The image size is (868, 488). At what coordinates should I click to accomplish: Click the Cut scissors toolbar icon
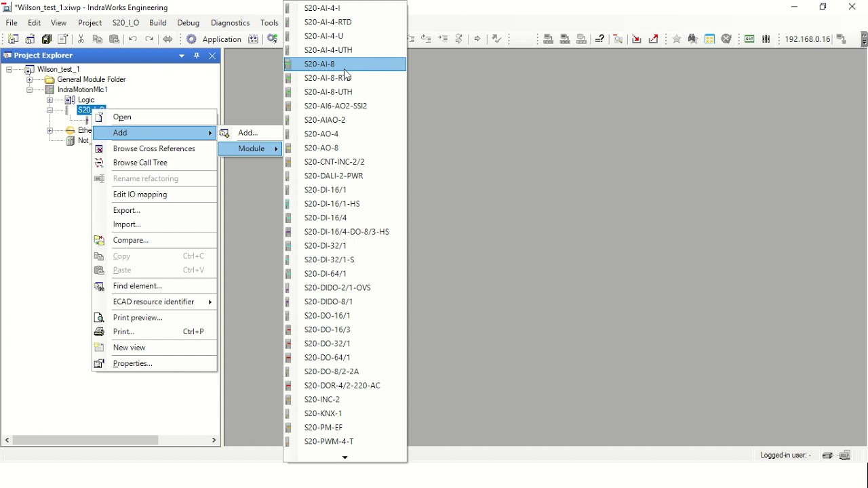81,39
